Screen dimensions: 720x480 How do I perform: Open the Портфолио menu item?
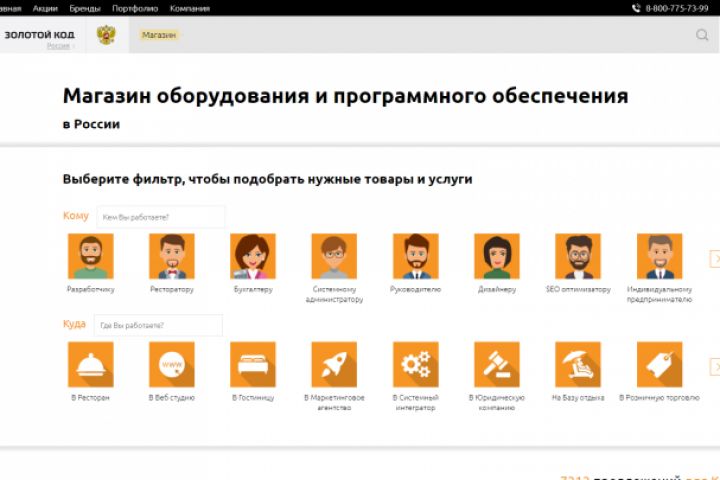135,8
